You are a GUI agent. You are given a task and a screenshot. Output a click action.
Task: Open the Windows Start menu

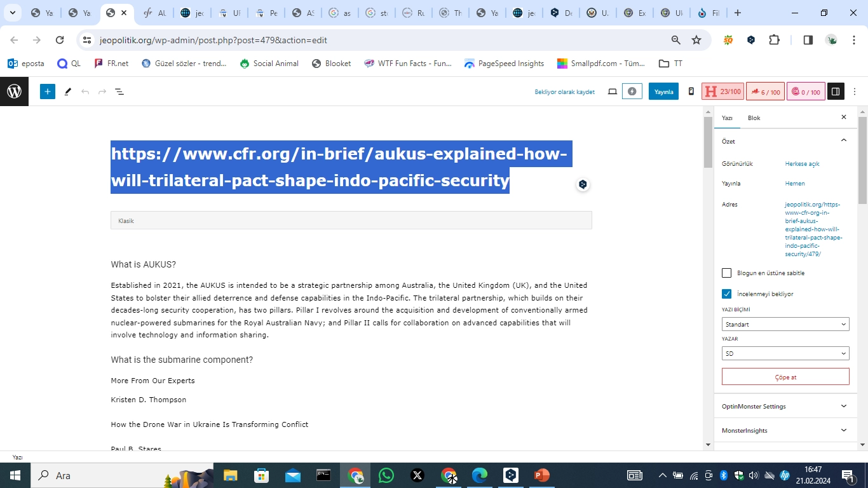(x=15, y=475)
